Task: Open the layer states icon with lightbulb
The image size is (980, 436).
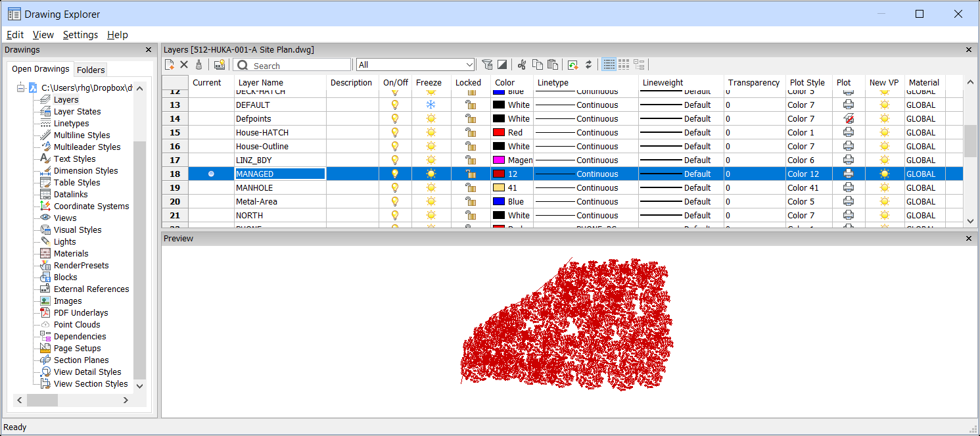Action: 220,64
